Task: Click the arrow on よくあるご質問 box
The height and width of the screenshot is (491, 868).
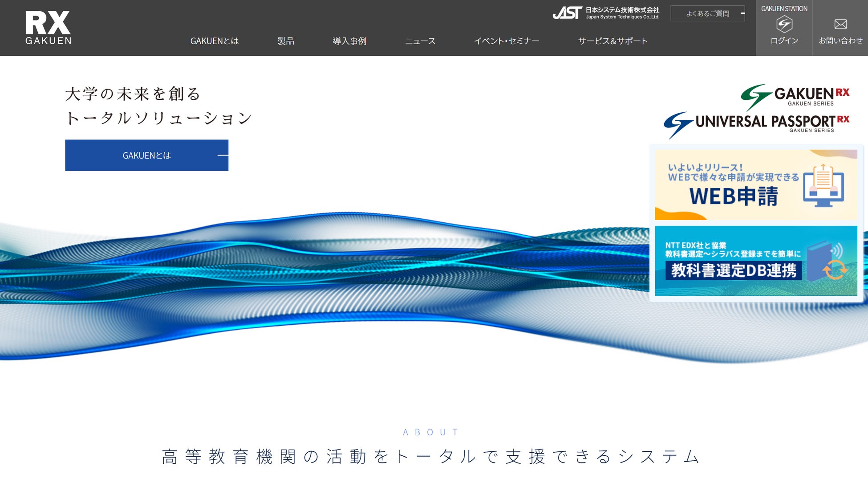Action: pyautogui.click(x=742, y=13)
